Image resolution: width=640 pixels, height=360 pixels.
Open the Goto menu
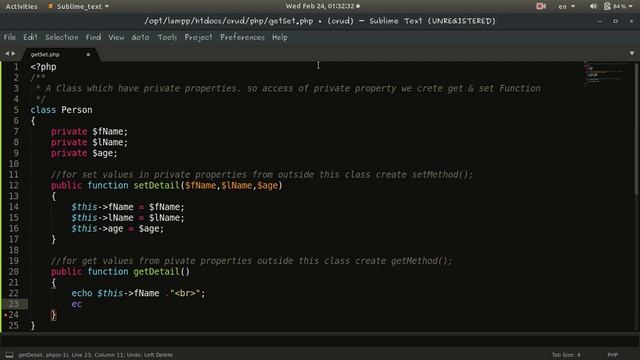(140, 37)
